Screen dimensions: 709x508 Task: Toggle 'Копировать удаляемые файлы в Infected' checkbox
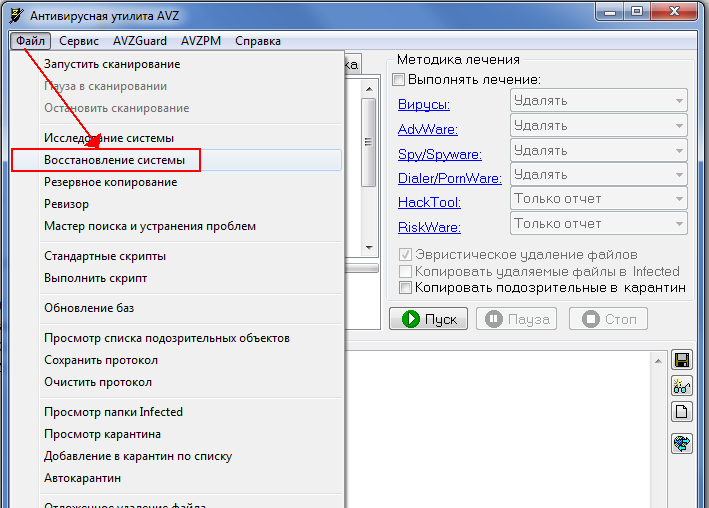pos(405,271)
